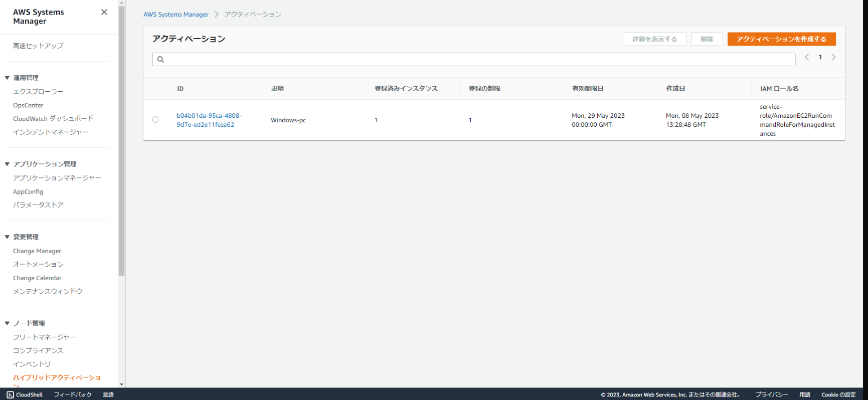Open Change Calendar in sidebar
The image size is (868, 400).
point(37,278)
